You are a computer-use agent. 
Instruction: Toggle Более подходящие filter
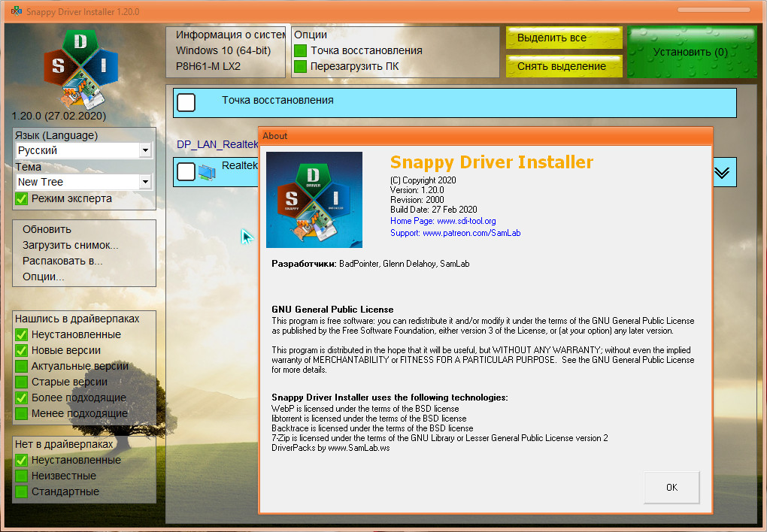click(21, 397)
